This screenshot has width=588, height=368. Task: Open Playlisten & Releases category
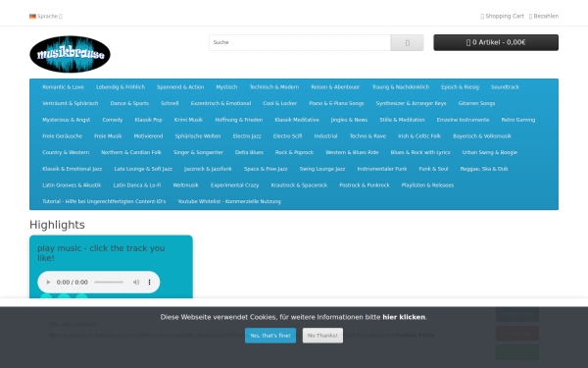pos(427,185)
